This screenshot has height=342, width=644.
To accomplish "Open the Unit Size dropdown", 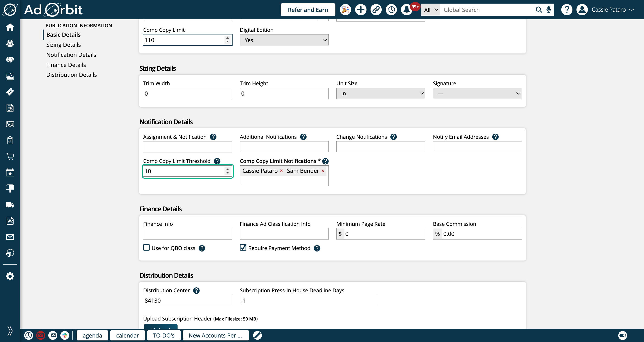I will tap(381, 93).
